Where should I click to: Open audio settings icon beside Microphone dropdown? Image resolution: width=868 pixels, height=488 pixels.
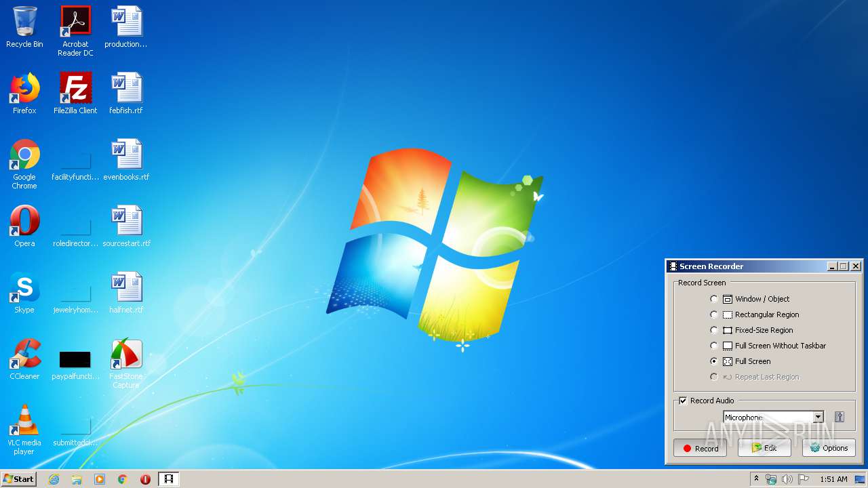(x=840, y=417)
